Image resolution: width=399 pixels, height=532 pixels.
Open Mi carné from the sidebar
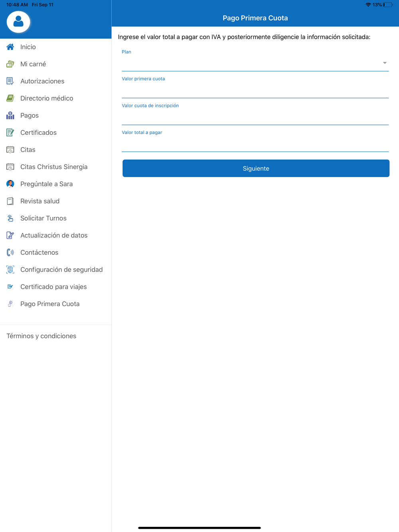pyautogui.click(x=55, y=64)
